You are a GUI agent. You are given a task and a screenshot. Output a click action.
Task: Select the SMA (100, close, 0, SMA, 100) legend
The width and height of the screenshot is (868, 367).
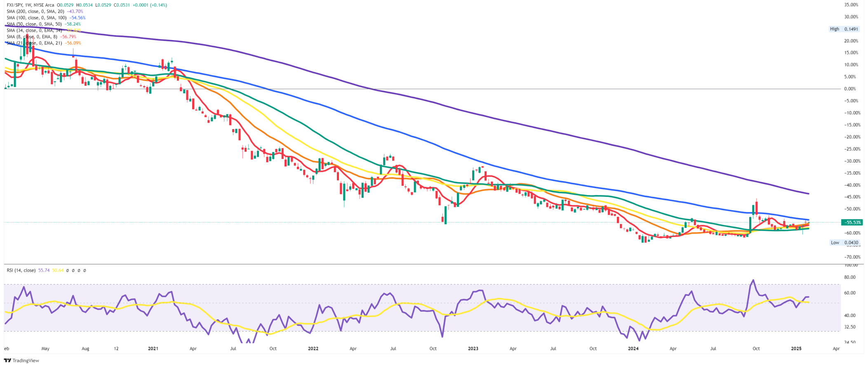pyautogui.click(x=37, y=18)
